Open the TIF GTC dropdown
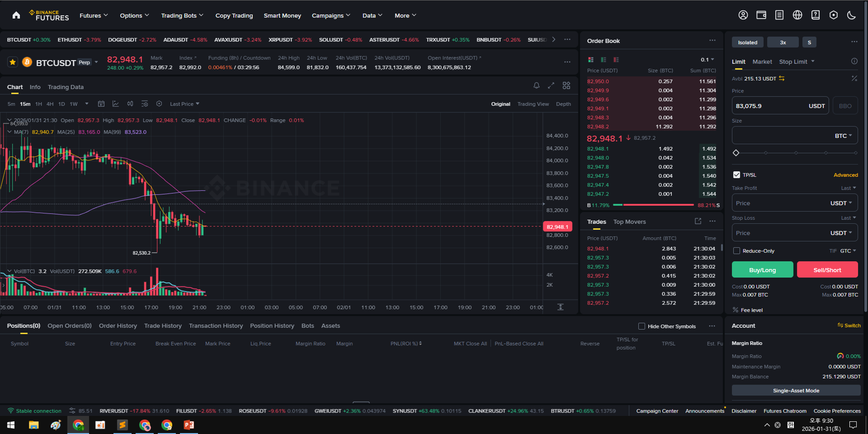Image resolution: width=868 pixels, height=434 pixels. tap(848, 251)
